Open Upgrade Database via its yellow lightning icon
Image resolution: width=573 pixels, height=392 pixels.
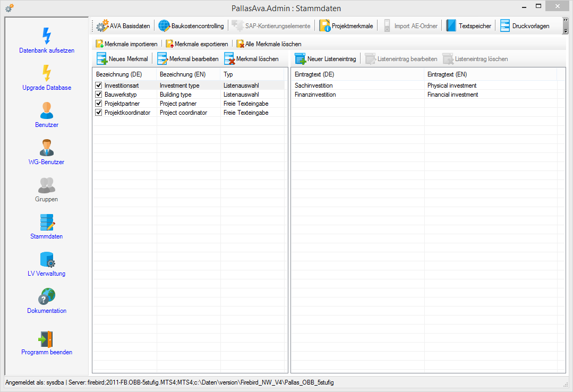(x=46, y=73)
